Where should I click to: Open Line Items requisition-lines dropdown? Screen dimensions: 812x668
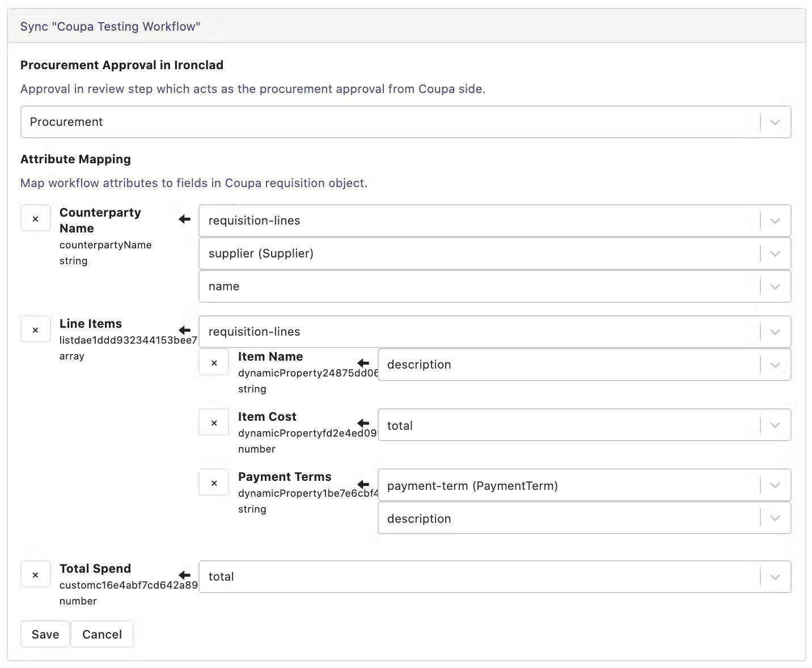point(494,332)
